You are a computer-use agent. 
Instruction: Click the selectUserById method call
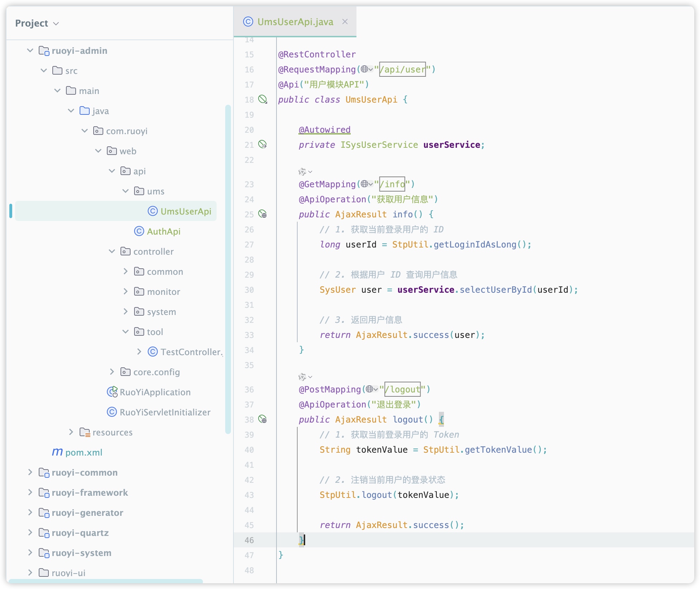496,289
